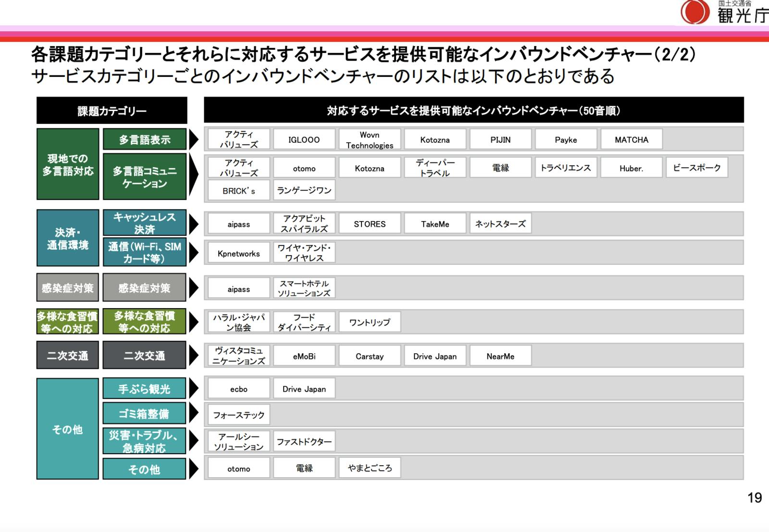
Task: Select the キャッシュレス決済 subcategory box
Action: (x=145, y=223)
